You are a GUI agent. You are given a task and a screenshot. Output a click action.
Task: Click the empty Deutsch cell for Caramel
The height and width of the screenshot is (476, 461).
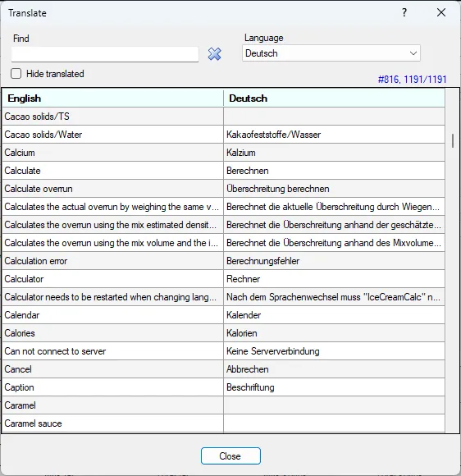coord(334,405)
